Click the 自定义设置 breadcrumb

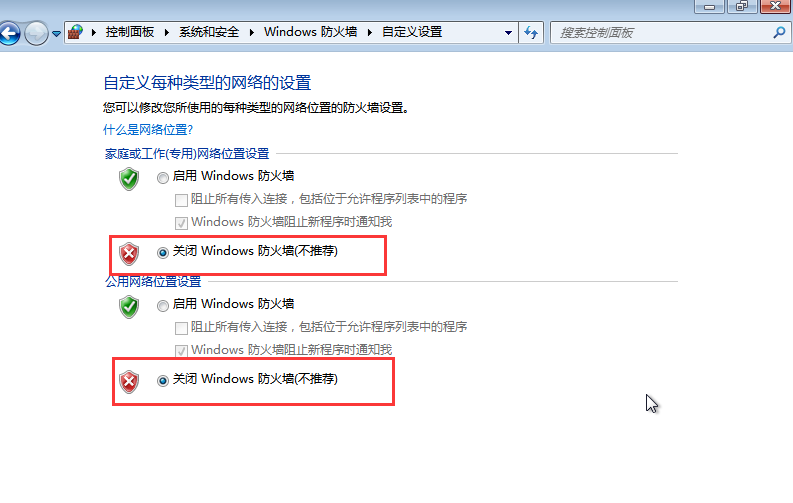pos(412,32)
